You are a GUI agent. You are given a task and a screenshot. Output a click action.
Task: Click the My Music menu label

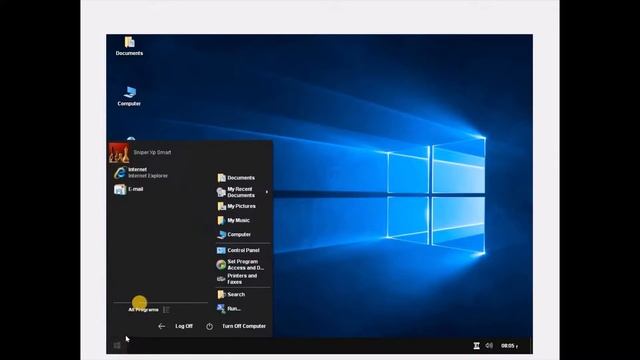pos(238,220)
